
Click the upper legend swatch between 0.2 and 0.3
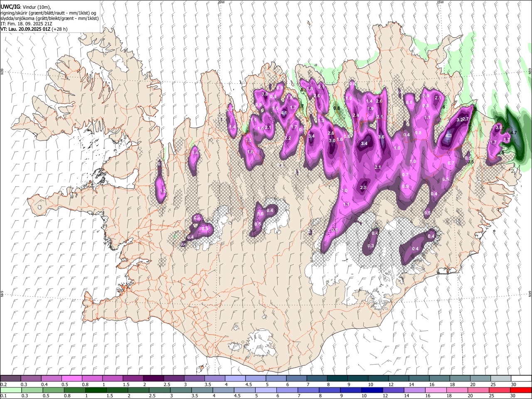[10, 379]
